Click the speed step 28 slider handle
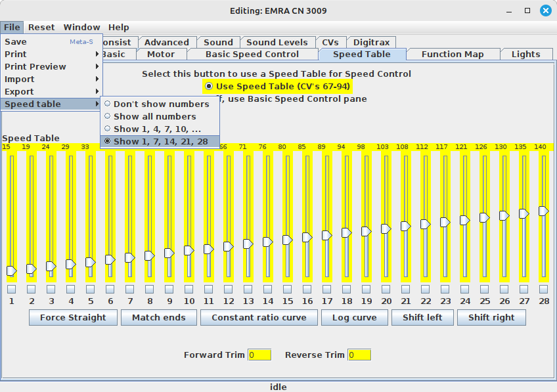 (543, 211)
